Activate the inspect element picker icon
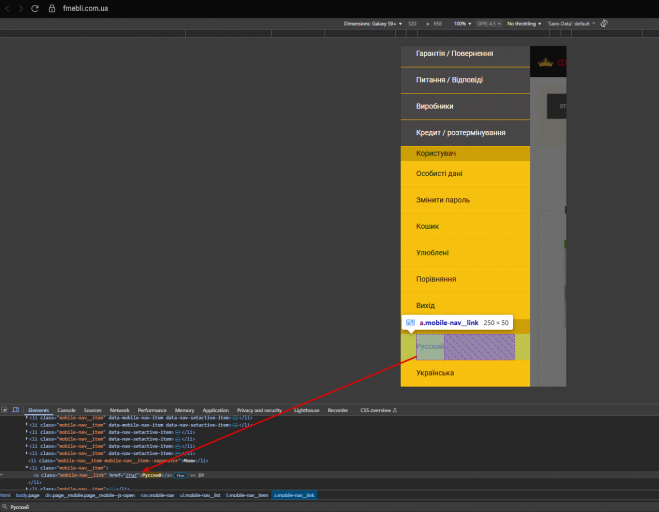This screenshot has width=659, height=512. tap(5, 410)
